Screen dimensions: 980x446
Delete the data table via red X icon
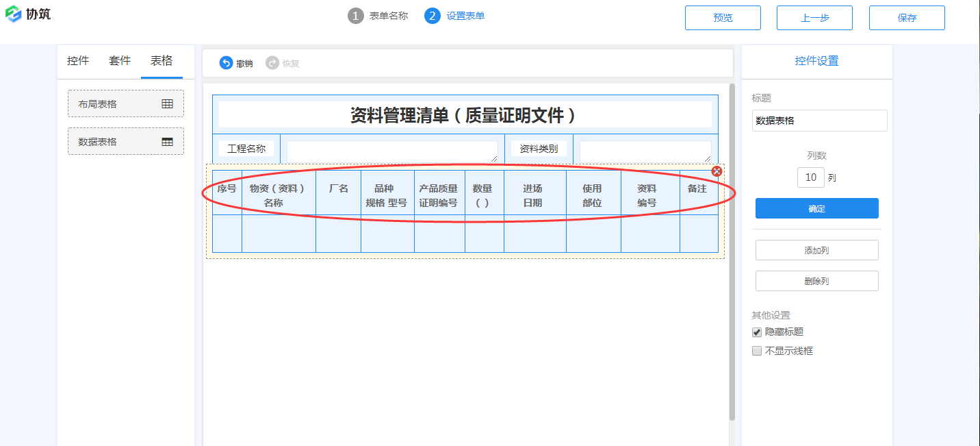coord(717,171)
